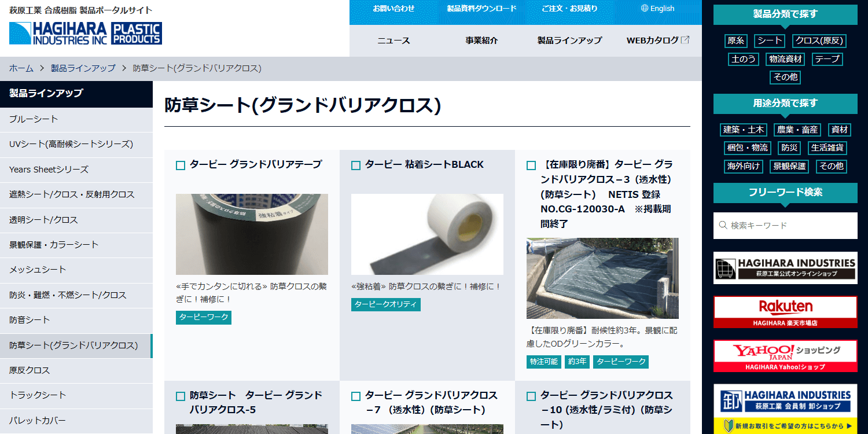Screen dimensions: 868x434
Task: Select checkbox for グランドバリアクロス-10 (透水性/ラミ付)
Action: (531, 396)
